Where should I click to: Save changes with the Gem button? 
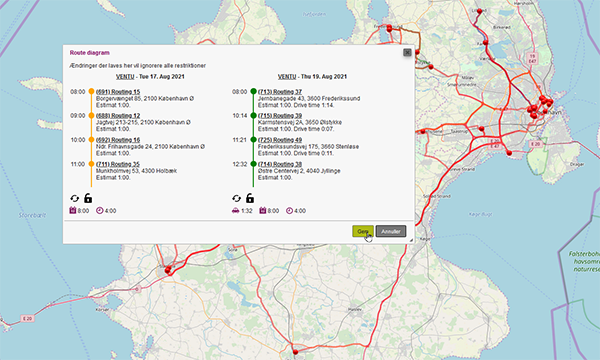363,231
